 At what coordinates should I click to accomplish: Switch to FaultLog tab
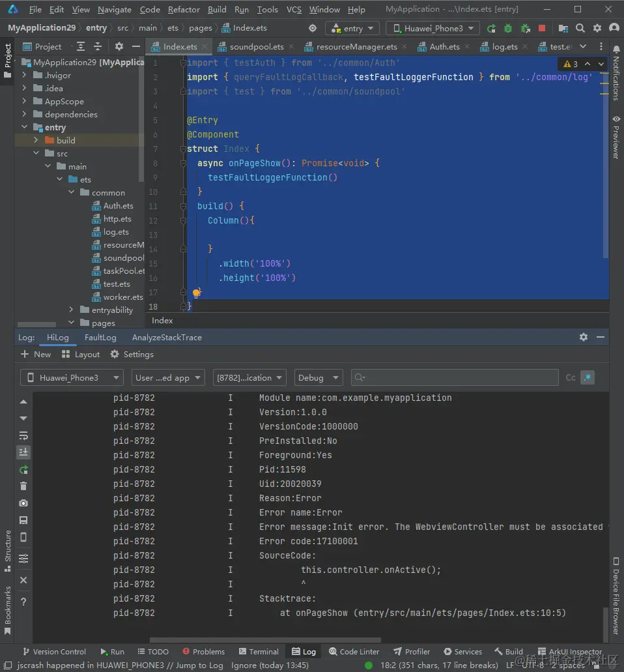[x=100, y=337]
